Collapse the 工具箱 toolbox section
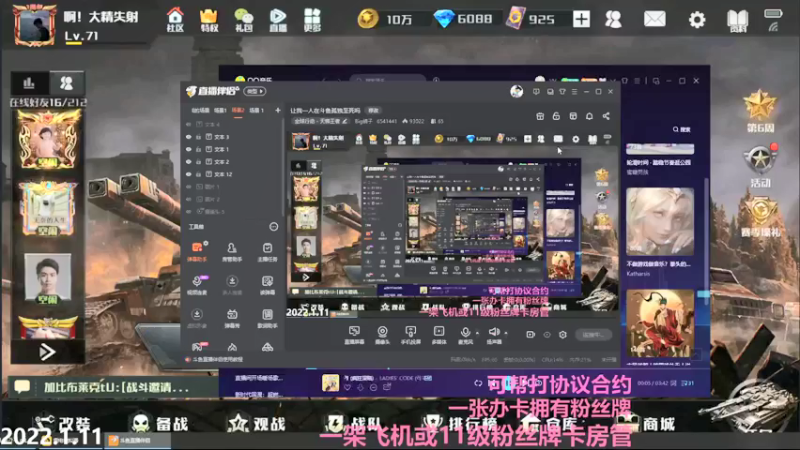The height and width of the screenshot is (450, 800). coord(273,227)
